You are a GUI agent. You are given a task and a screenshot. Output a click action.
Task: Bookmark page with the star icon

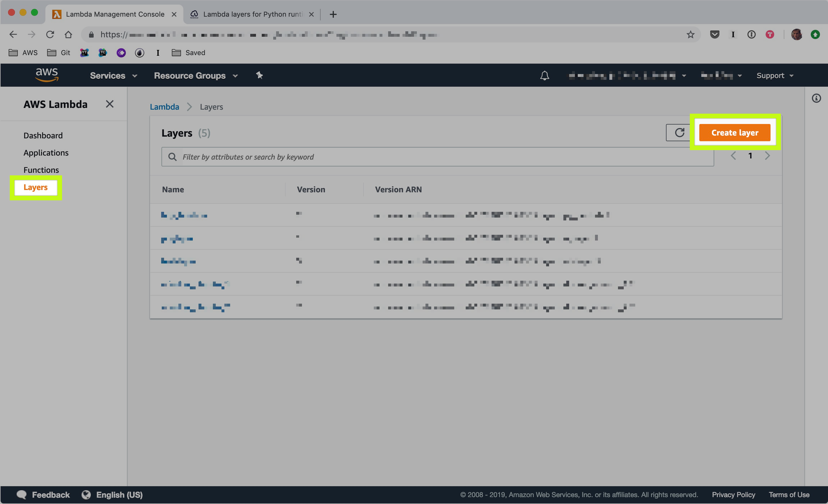[x=690, y=34]
